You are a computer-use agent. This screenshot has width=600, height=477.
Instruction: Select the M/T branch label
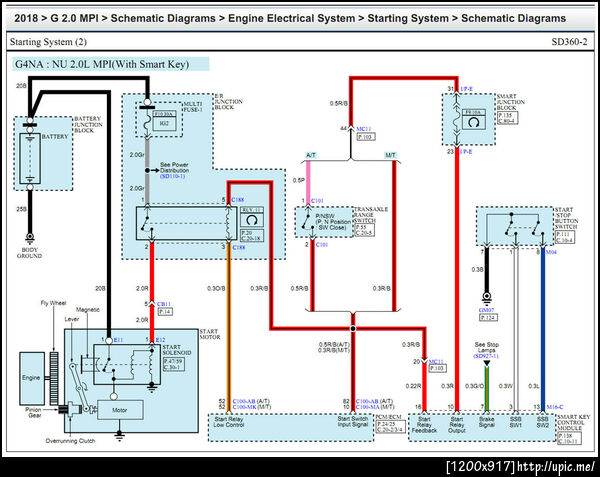390,155
